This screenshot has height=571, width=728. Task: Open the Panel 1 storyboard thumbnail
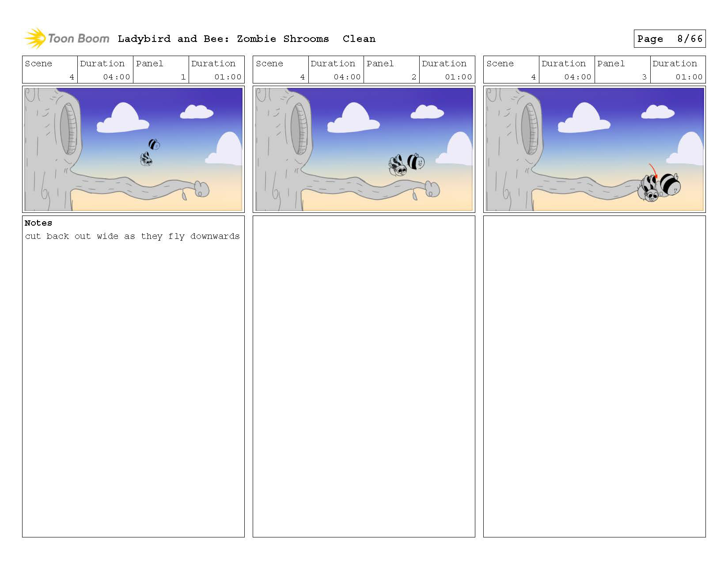point(133,149)
